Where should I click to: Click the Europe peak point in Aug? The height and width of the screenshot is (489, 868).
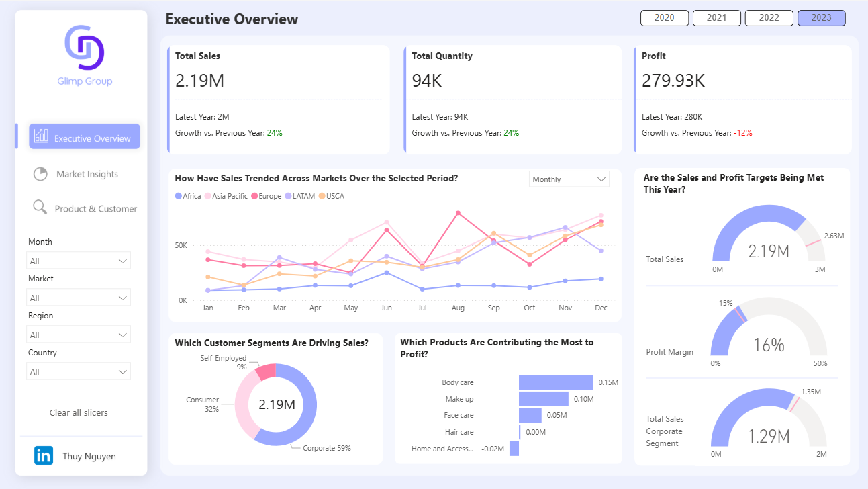[x=458, y=213]
